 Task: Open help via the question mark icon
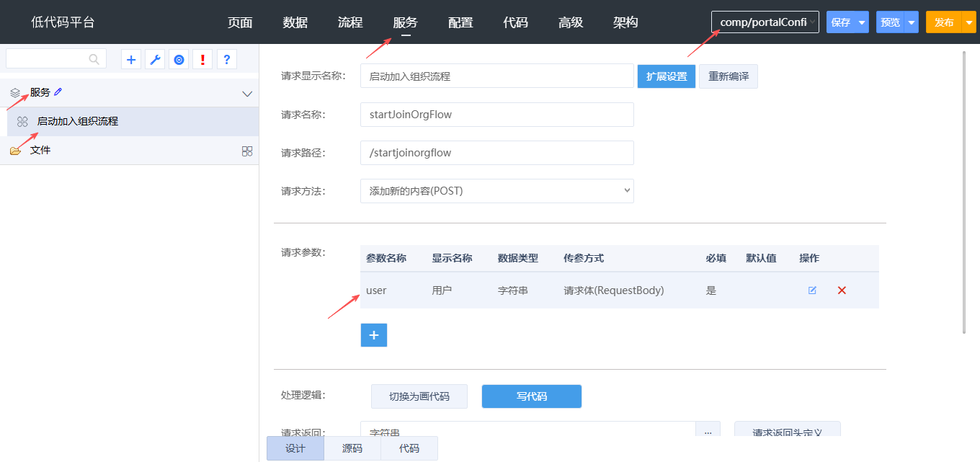pyautogui.click(x=227, y=60)
